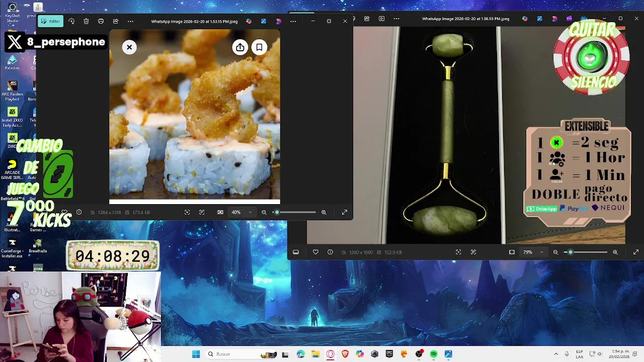Zoom out the sushi image
Viewport: 644px width, 362px height.
(x=264, y=212)
